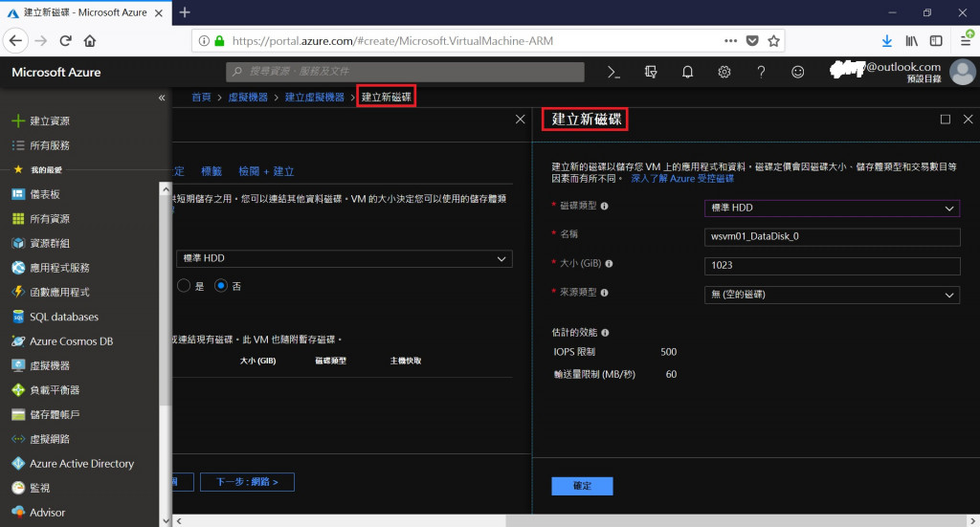980x527 pixels.
Task: Open OS disk type 標準 HDD dropdown in left blade
Action: [x=345, y=258]
